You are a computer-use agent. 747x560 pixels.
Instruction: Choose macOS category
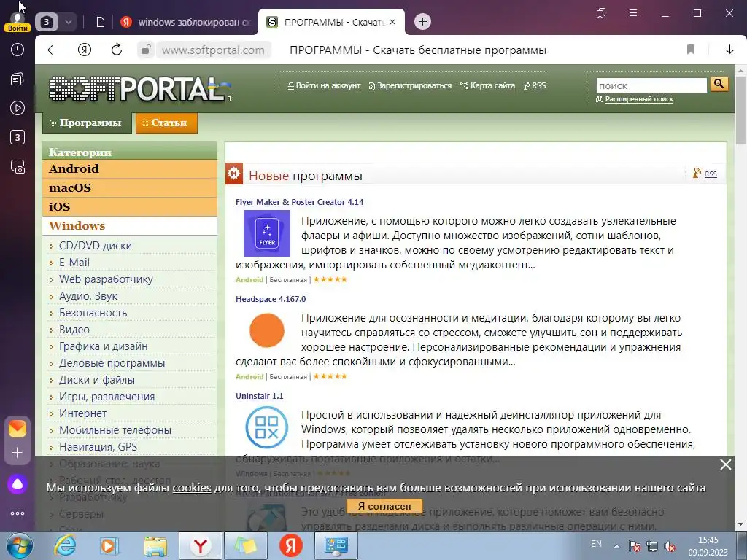point(130,188)
